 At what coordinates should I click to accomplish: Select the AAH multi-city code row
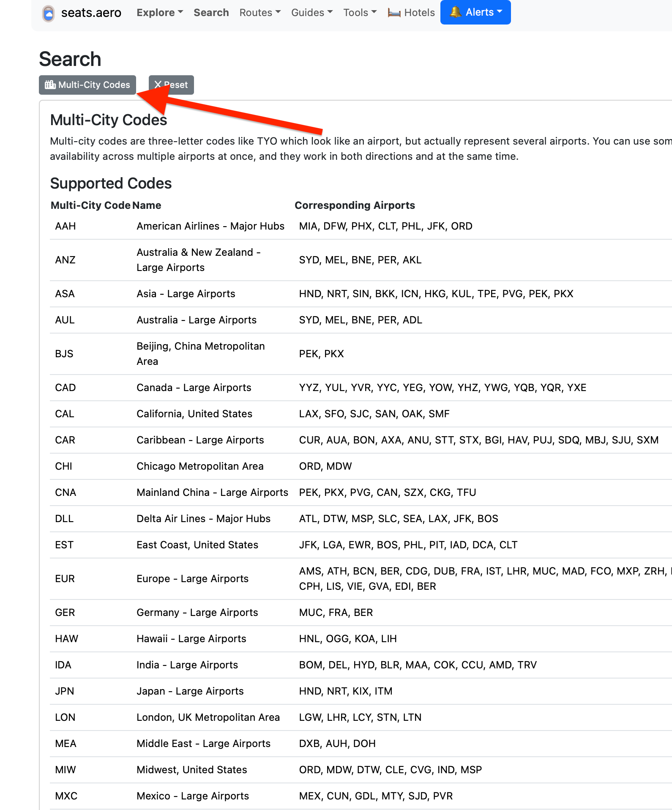pyautogui.click(x=66, y=226)
